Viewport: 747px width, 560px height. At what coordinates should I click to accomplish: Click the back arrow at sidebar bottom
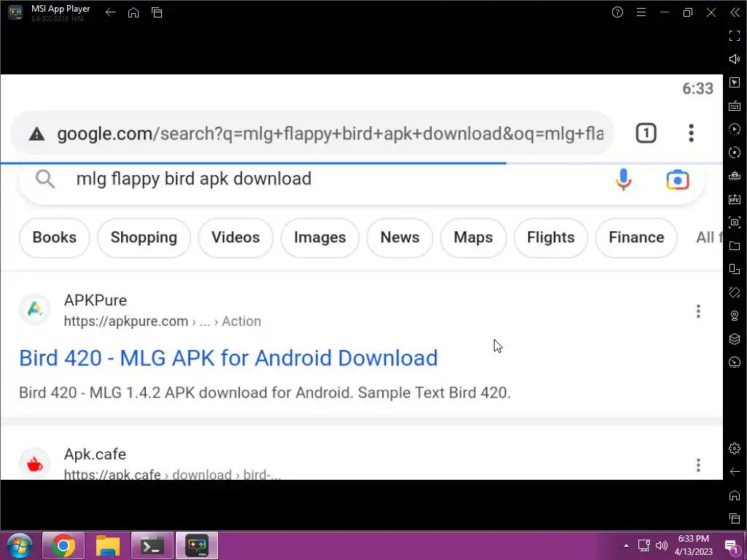(x=734, y=472)
